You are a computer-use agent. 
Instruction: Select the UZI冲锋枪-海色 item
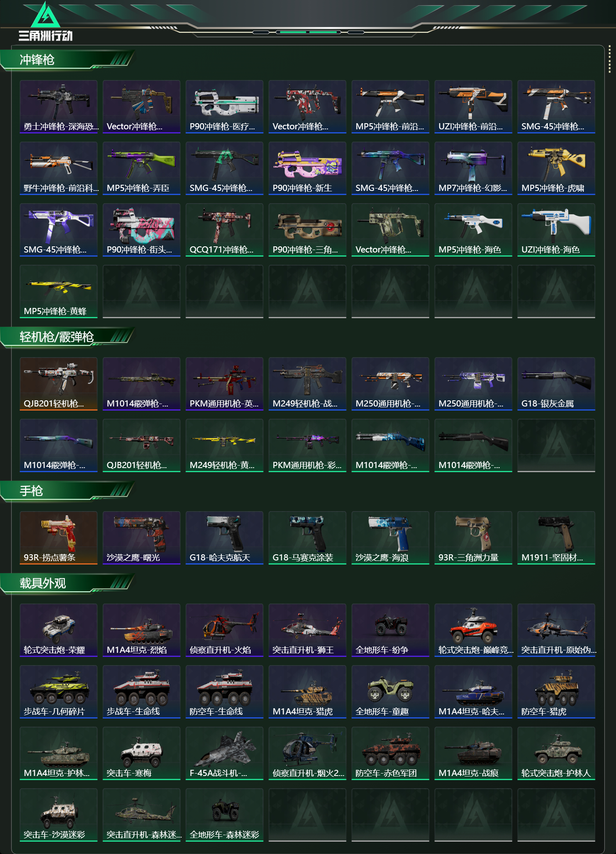pos(556,230)
